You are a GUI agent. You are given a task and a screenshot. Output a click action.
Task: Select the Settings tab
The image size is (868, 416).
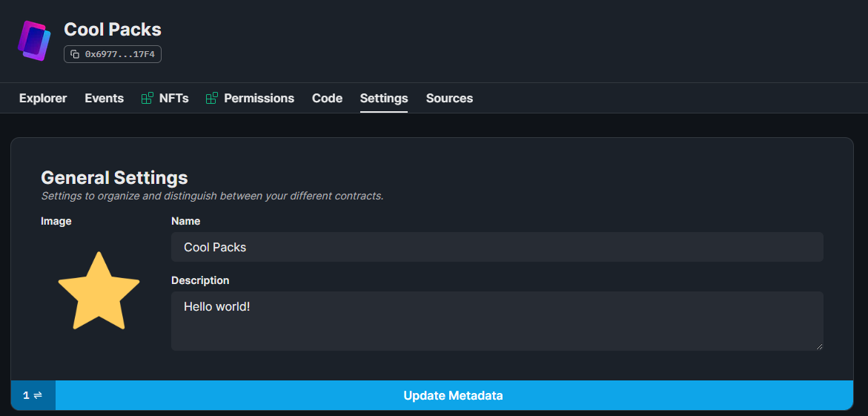pos(384,98)
